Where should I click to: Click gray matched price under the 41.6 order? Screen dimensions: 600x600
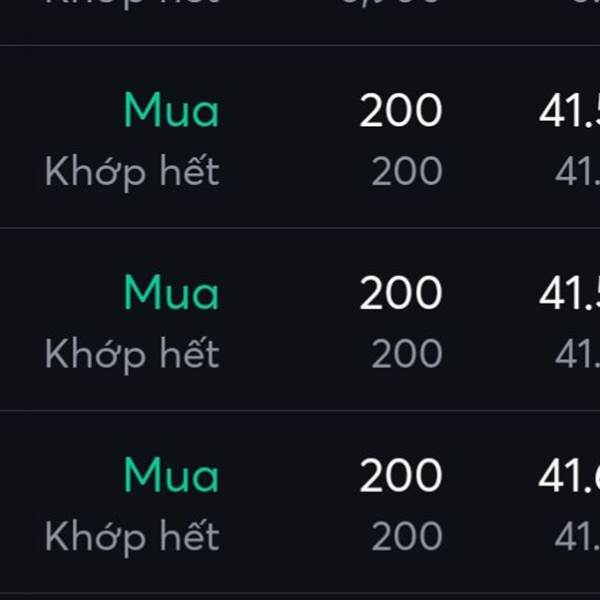click(577, 536)
